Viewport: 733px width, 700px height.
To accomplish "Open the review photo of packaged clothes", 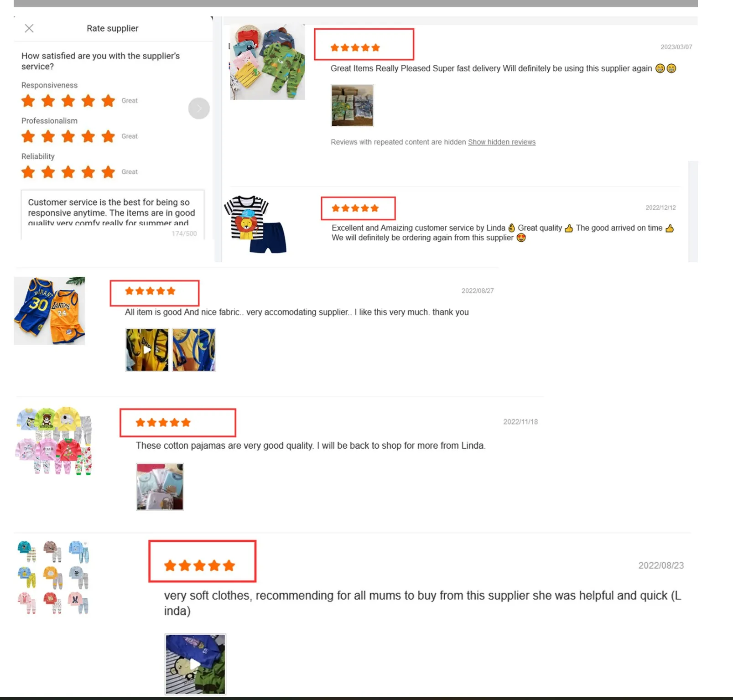I will (352, 105).
